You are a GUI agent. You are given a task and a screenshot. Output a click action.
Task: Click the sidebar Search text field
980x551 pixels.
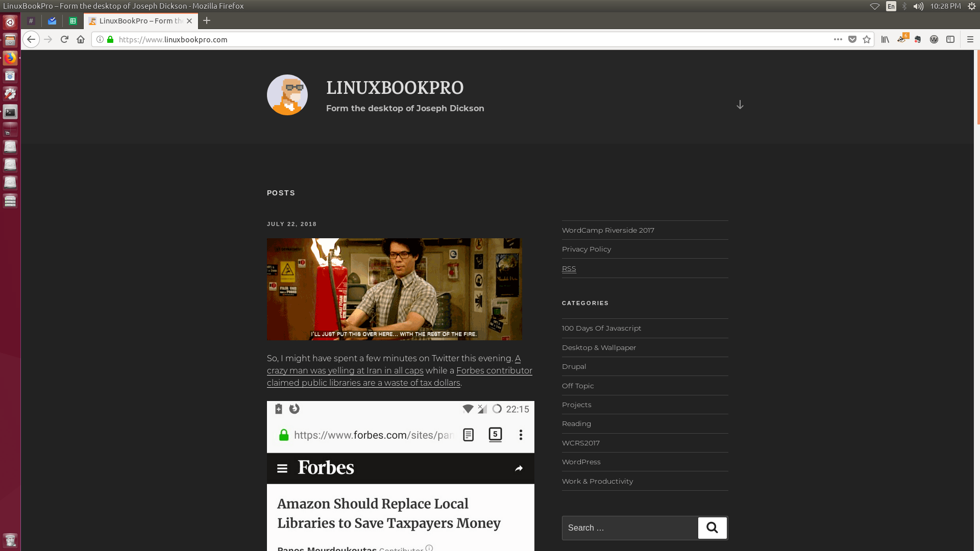(630, 528)
